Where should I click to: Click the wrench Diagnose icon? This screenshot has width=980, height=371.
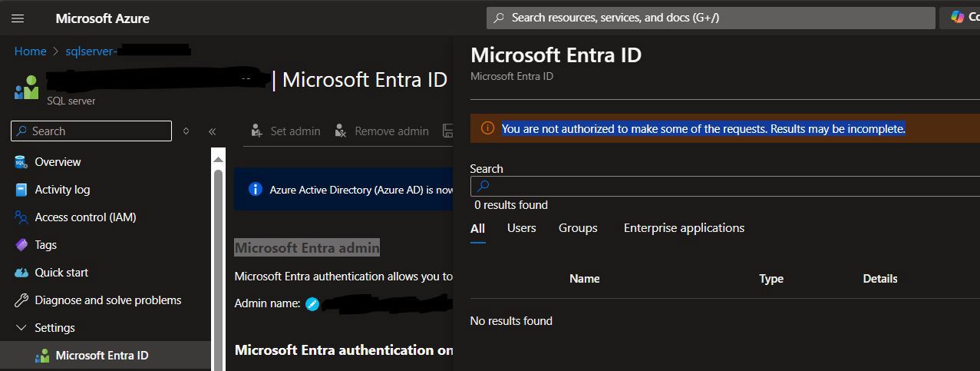click(21, 300)
